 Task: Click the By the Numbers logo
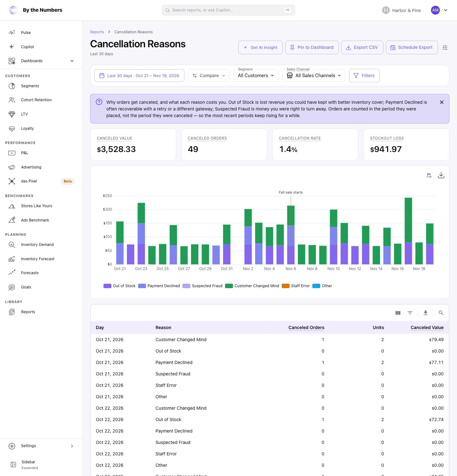click(x=13, y=10)
